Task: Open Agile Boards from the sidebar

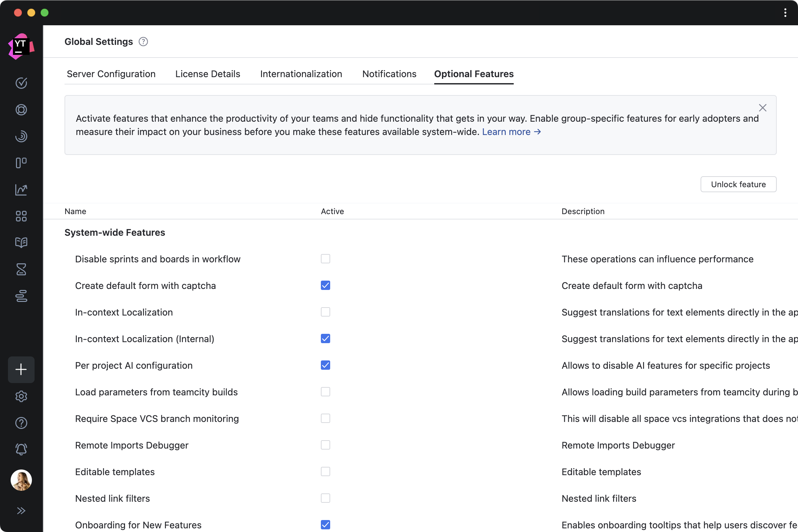Action: [x=21, y=163]
